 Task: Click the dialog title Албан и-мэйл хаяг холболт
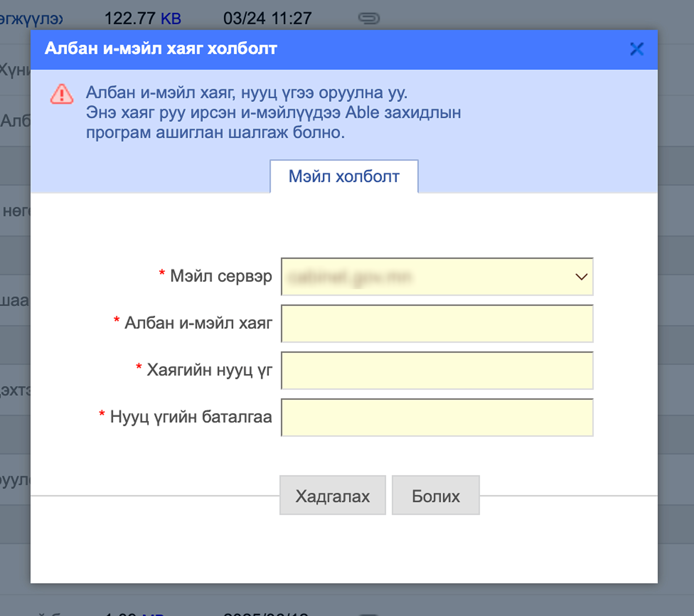[x=161, y=49]
